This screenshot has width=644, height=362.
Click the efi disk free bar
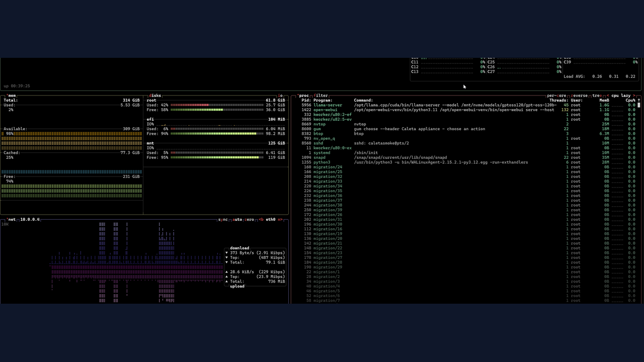pos(217,134)
